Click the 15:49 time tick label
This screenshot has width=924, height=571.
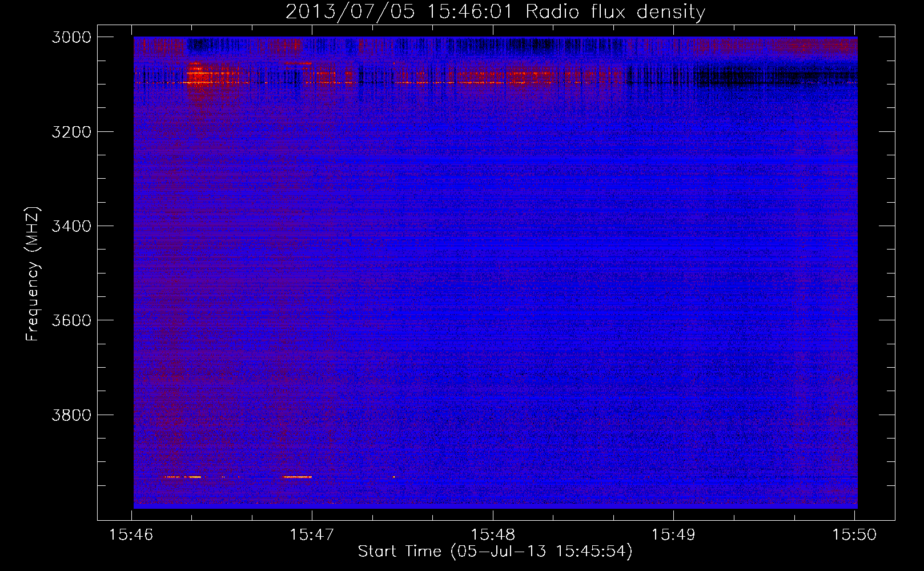(x=674, y=534)
